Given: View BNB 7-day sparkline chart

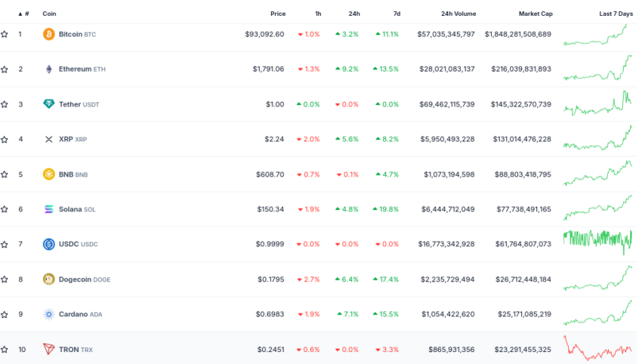Looking at the screenshot, I should click(597, 173).
